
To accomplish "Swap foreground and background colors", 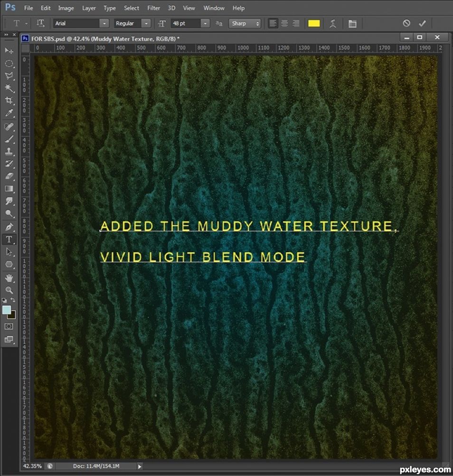I will pos(13,300).
